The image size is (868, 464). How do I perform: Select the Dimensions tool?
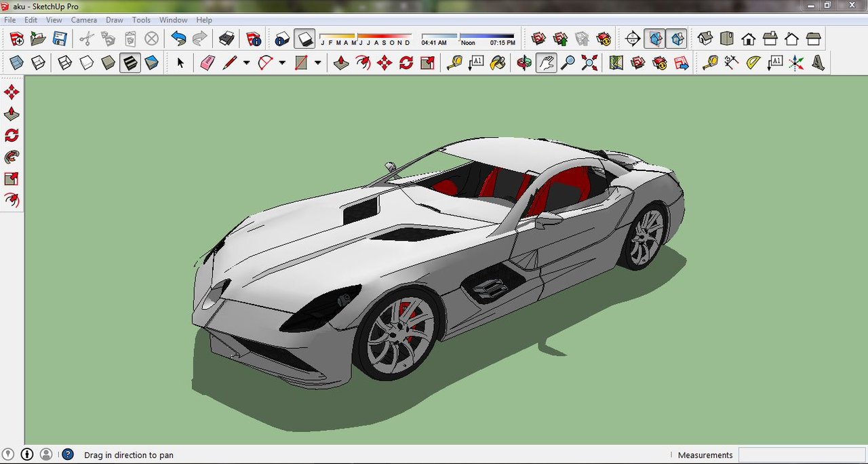732,63
